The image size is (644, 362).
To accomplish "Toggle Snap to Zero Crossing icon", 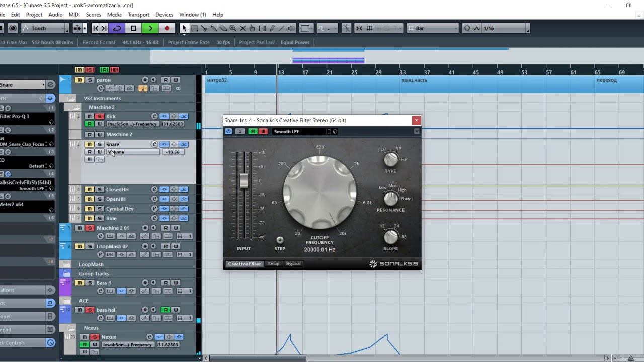I will [x=347, y=28].
